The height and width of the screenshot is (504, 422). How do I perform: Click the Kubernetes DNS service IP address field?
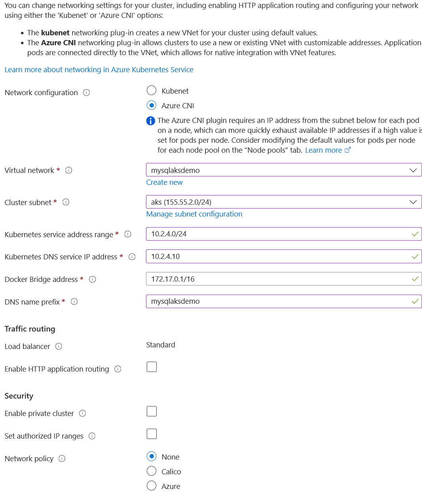coord(278,257)
